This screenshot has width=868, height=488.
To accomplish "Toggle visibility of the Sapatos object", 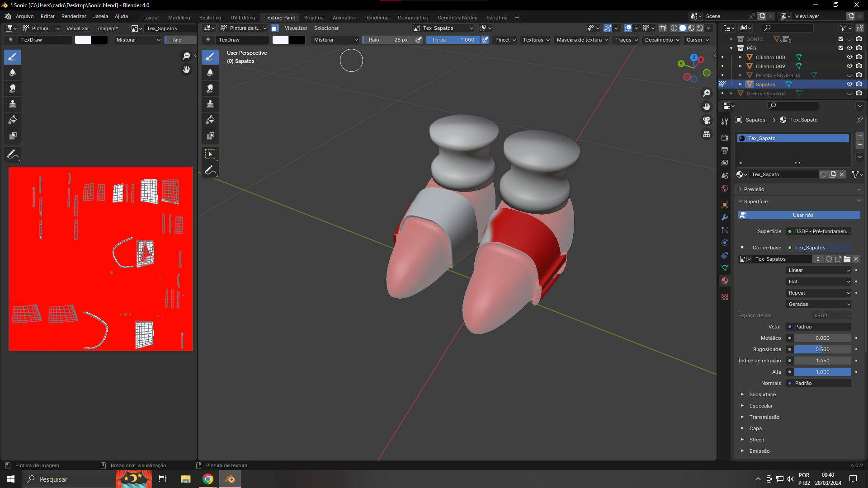I will click(x=849, y=84).
